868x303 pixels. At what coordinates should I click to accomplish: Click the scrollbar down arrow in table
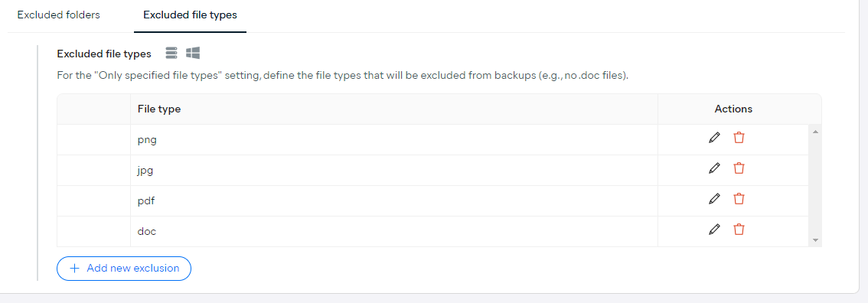[x=815, y=240]
